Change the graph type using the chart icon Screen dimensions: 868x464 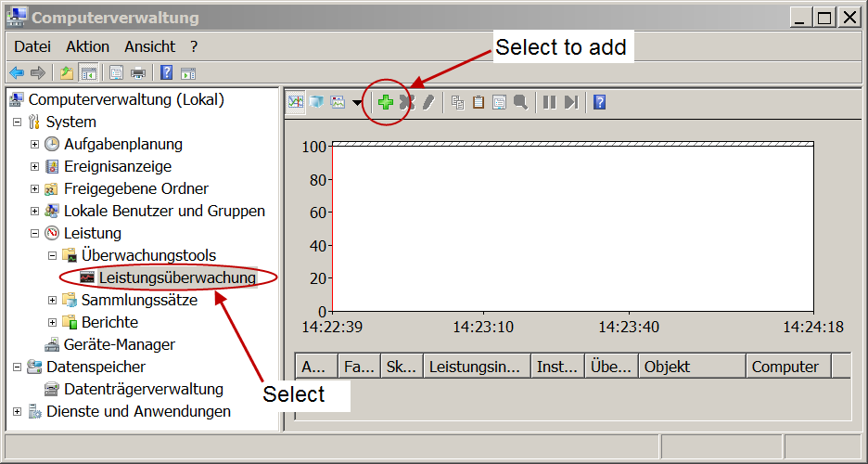(338, 102)
